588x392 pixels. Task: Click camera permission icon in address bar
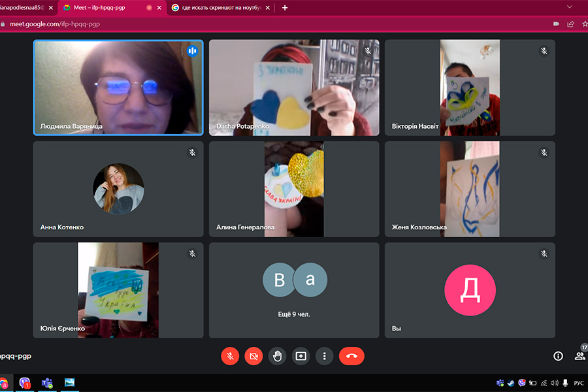556,24
